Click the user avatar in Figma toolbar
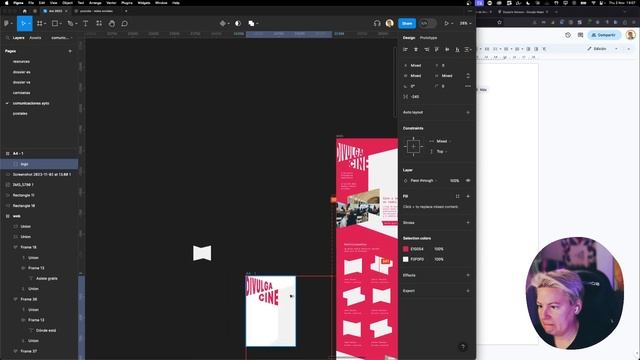 389,24
